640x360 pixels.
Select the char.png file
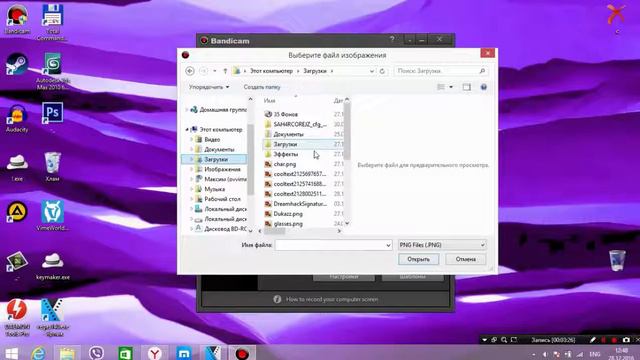coord(284,164)
